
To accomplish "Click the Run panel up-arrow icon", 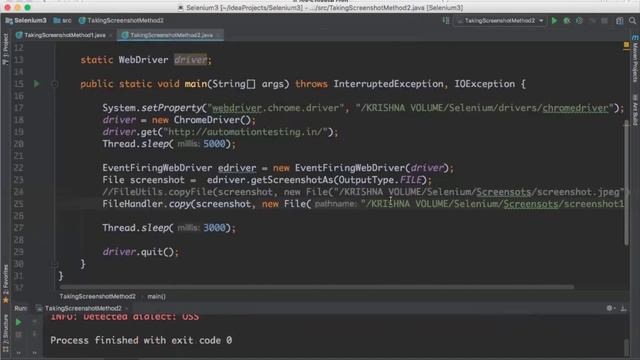I will 34,322.
